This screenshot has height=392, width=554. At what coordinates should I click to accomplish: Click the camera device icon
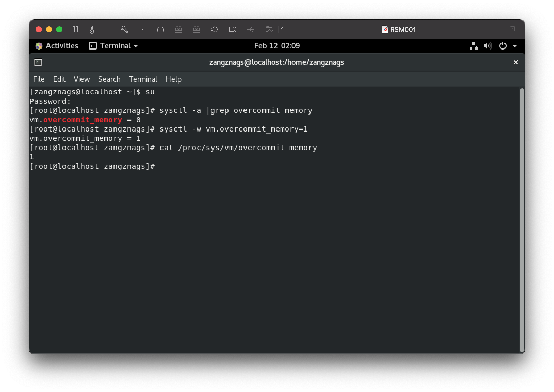pyautogui.click(x=233, y=30)
